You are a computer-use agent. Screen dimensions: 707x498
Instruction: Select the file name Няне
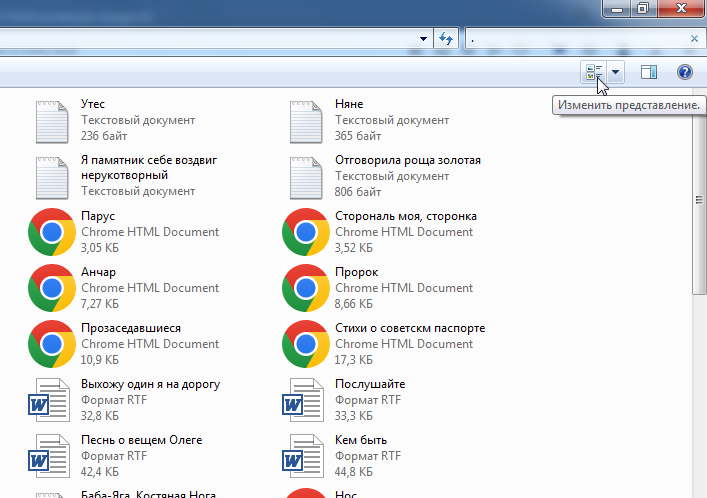tap(349, 104)
